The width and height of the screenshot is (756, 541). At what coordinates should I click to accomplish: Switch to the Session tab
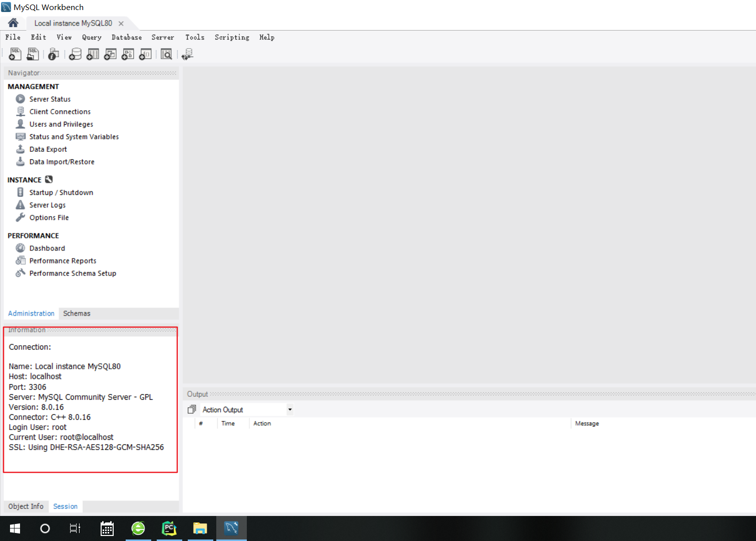tap(66, 506)
